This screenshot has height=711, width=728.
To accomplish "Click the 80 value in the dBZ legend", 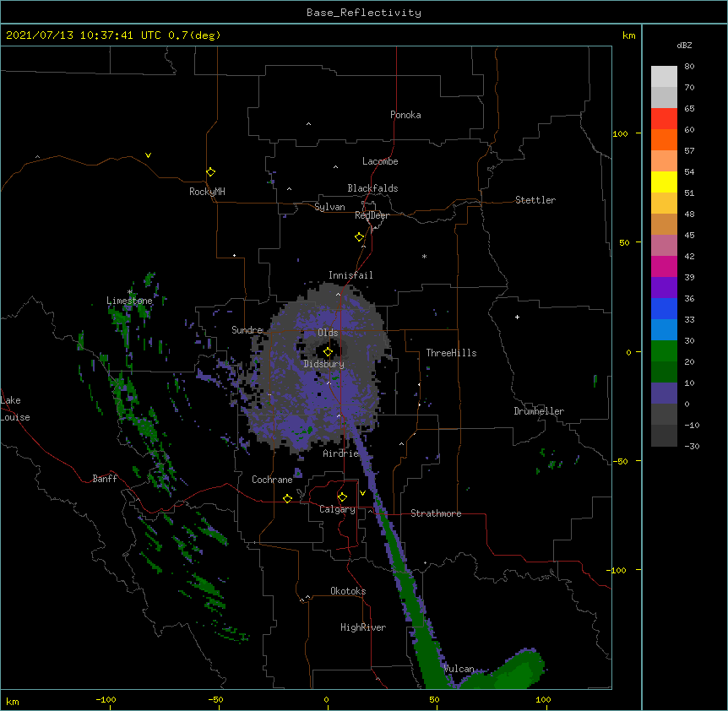I will (689, 66).
